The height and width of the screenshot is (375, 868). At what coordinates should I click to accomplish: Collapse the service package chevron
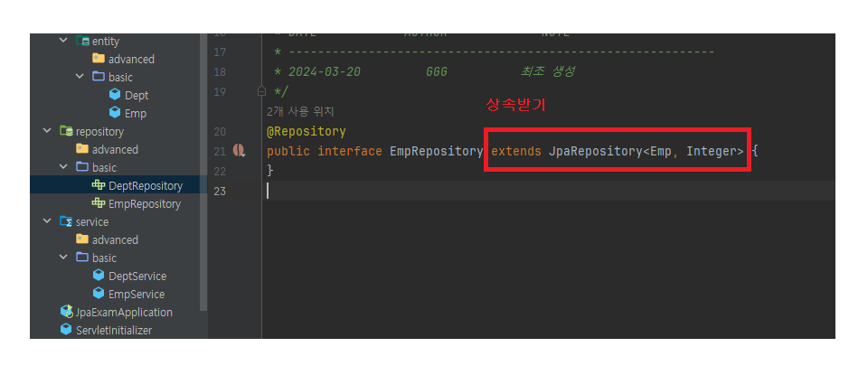tap(48, 221)
